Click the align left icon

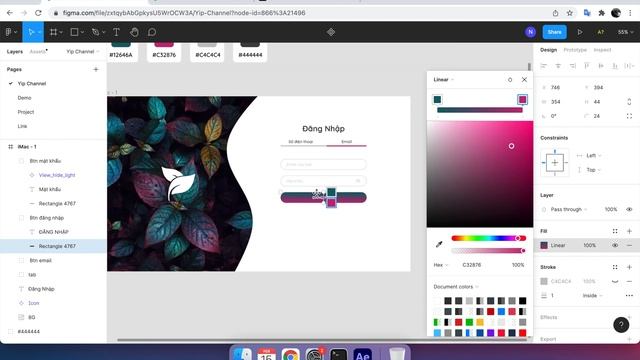coord(544,66)
